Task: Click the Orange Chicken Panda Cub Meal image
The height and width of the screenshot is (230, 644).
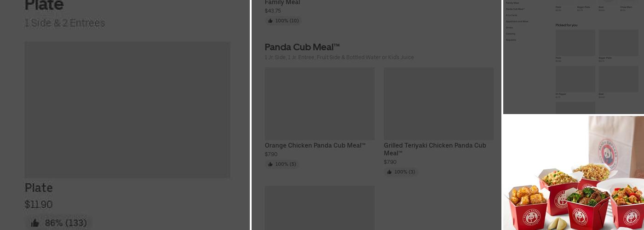Action: (320, 103)
